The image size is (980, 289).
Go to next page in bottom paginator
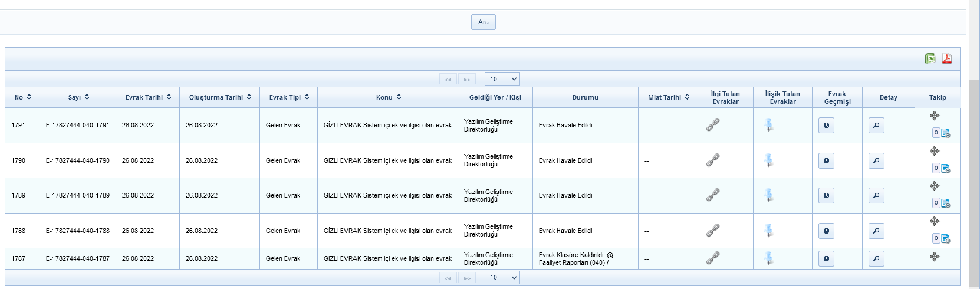tap(467, 278)
